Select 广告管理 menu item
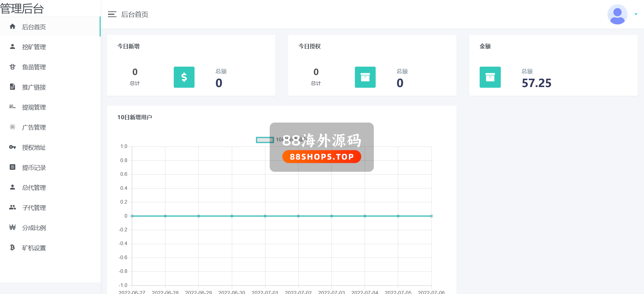The image size is (644, 294). pyautogui.click(x=34, y=127)
